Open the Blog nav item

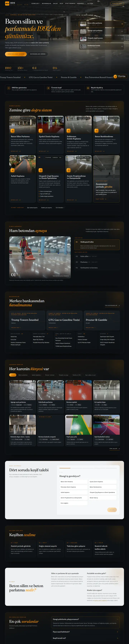point(61,4)
